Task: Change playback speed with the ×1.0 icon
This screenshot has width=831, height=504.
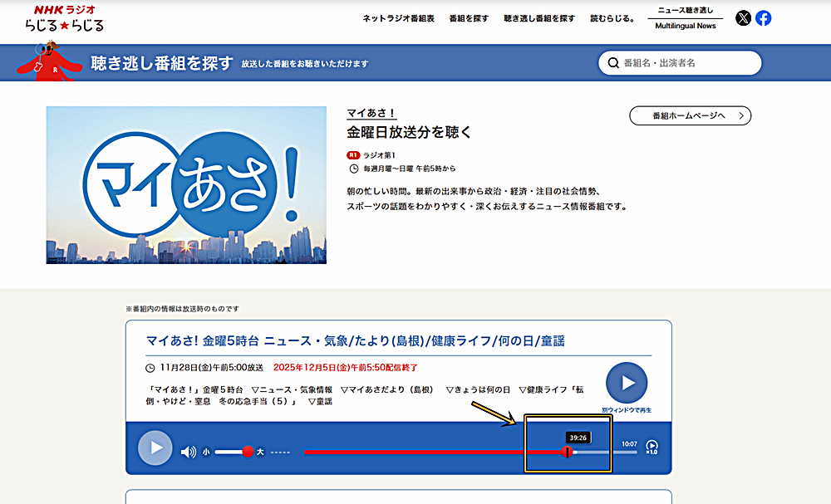Action: click(652, 448)
